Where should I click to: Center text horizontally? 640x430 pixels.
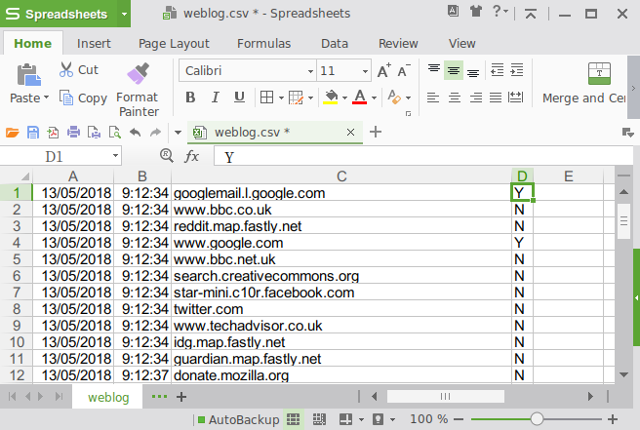(454, 97)
